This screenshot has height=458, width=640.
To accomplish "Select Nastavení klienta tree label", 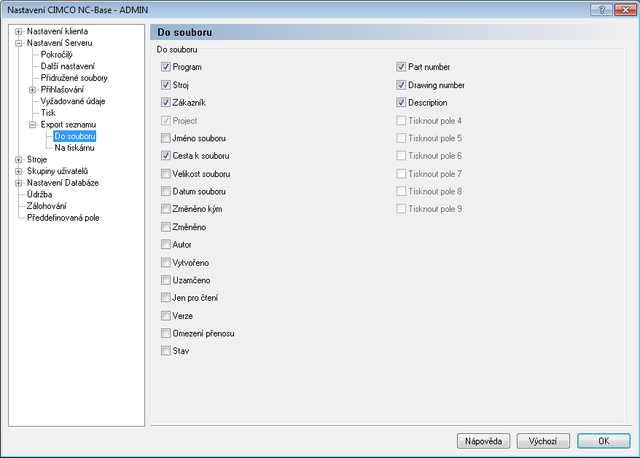I will [57, 31].
